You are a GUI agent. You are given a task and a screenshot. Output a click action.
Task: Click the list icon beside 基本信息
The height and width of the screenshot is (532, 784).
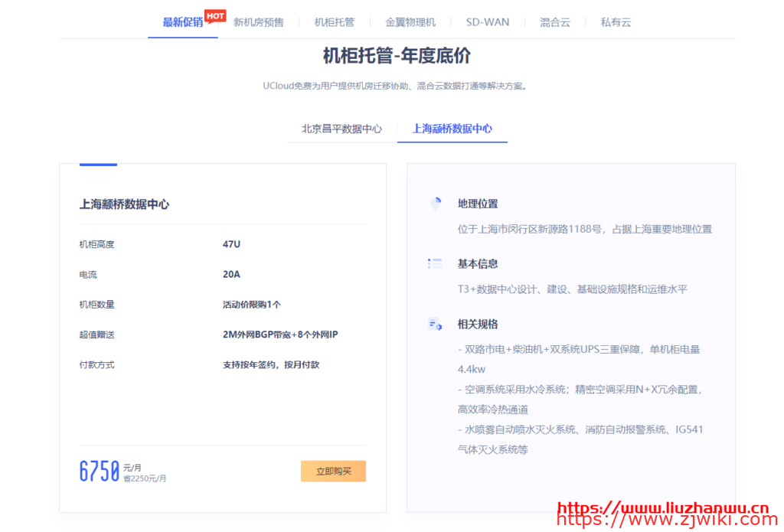click(x=435, y=263)
